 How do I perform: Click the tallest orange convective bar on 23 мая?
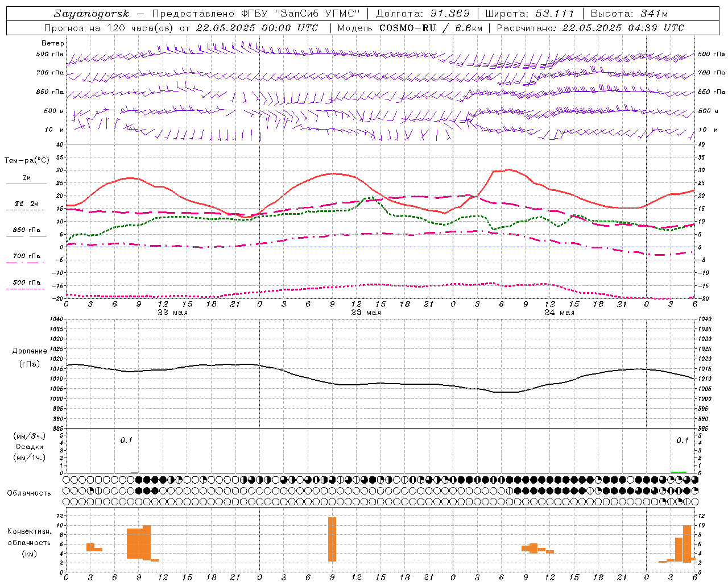(332, 539)
